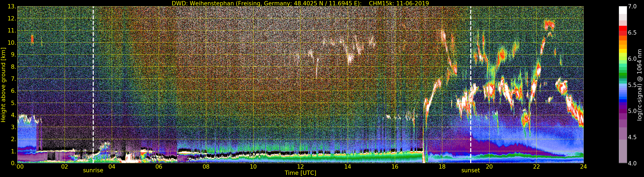Click the 18 tick on the time axis
This screenshot has width=644, height=177.
click(442, 166)
